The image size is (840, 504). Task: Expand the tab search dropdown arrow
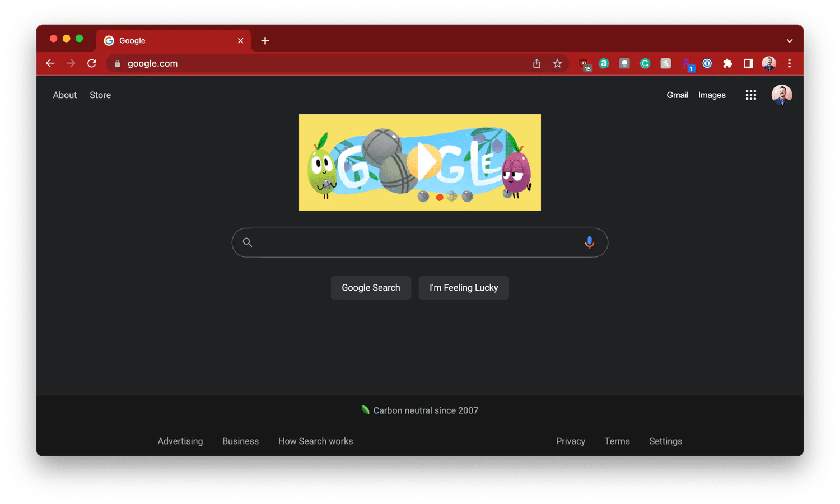[x=790, y=40]
